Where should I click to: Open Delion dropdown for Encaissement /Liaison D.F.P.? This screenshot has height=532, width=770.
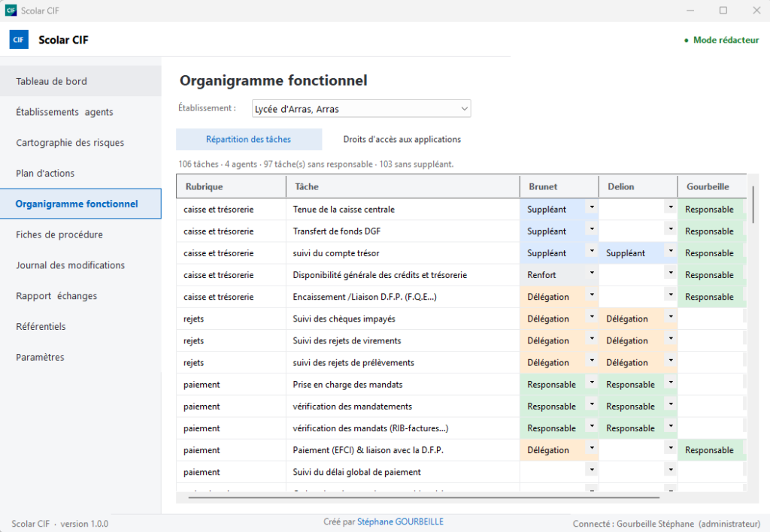671,295
